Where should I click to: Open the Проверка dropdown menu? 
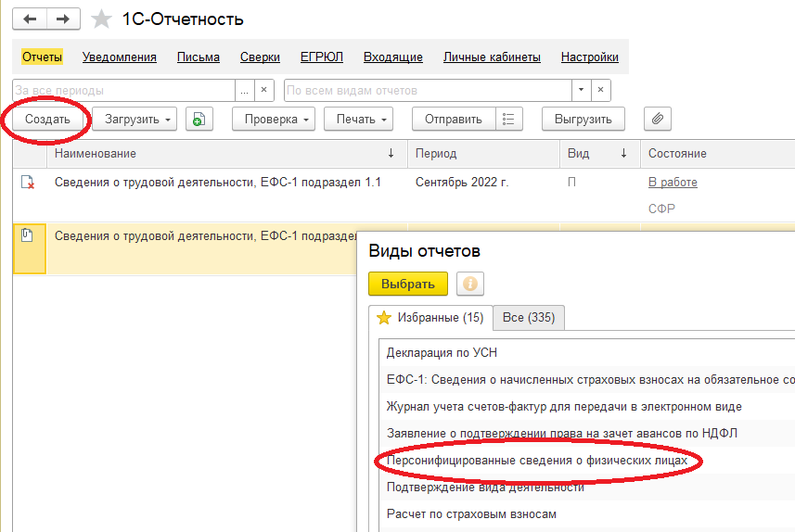tap(274, 119)
